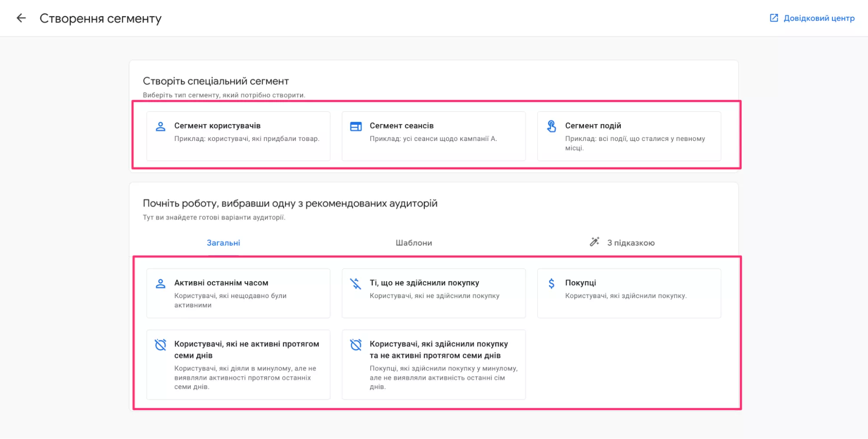Click the clock icon on purchasers inactive seven days
The width and height of the screenshot is (868, 439).
coord(356,345)
